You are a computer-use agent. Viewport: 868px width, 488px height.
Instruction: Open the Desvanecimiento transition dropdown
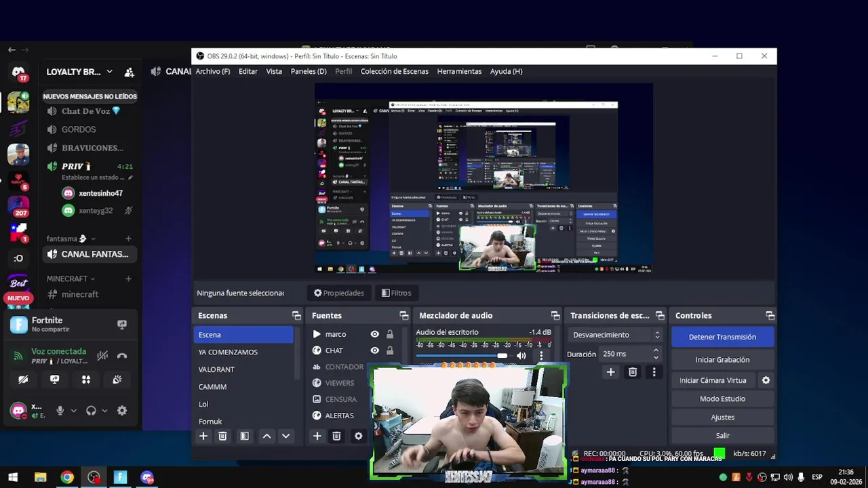pyautogui.click(x=616, y=335)
